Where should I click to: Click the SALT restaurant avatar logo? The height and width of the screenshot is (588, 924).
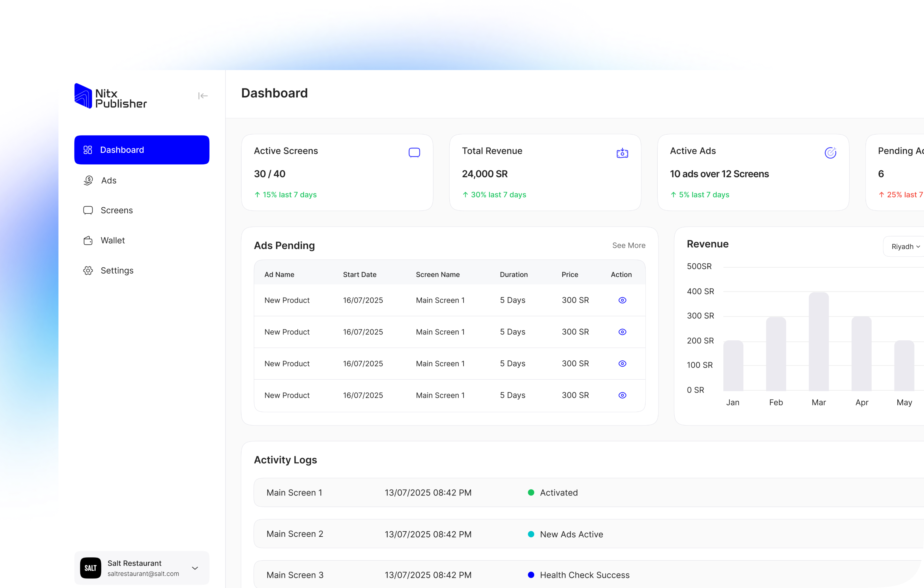pyautogui.click(x=91, y=568)
